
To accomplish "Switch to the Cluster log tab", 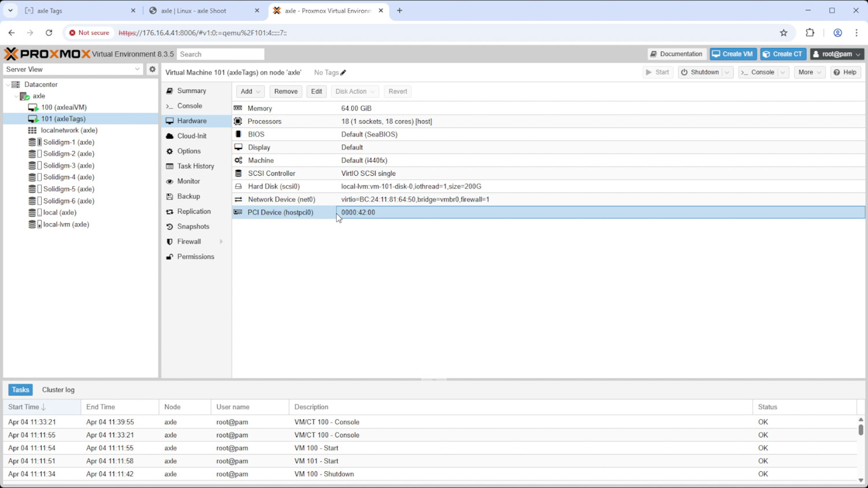I will [x=58, y=390].
